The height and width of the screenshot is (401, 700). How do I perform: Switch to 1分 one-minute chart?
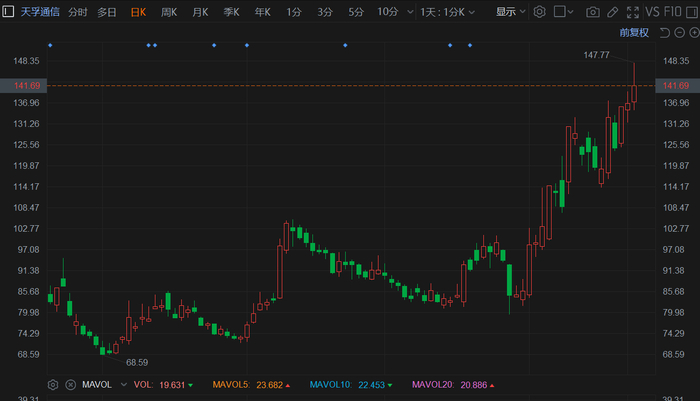[x=294, y=12]
